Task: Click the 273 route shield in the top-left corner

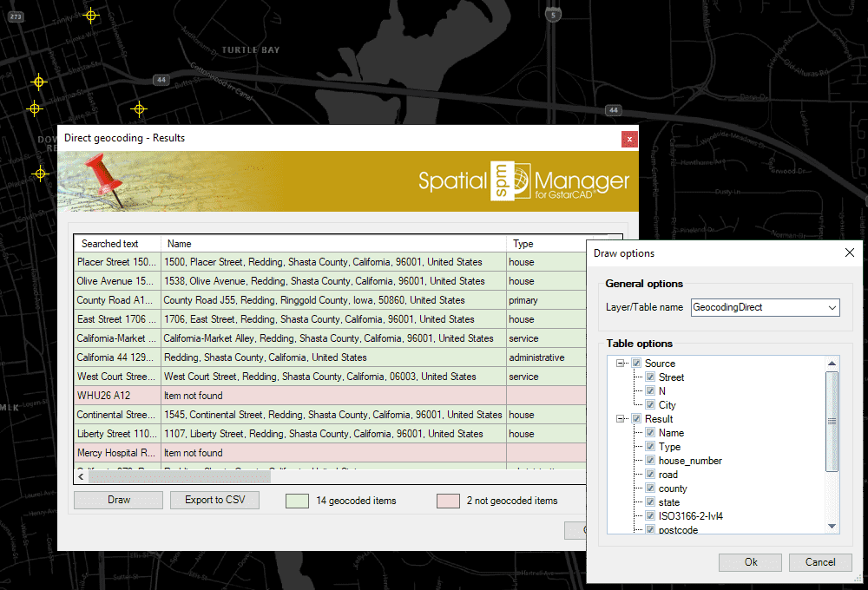Action: point(15,15)
